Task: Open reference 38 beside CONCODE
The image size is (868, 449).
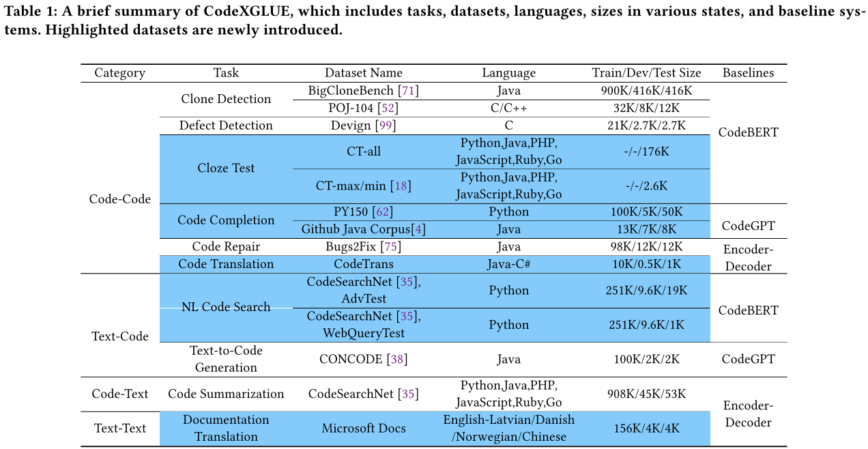Action: tap(397, 359)
